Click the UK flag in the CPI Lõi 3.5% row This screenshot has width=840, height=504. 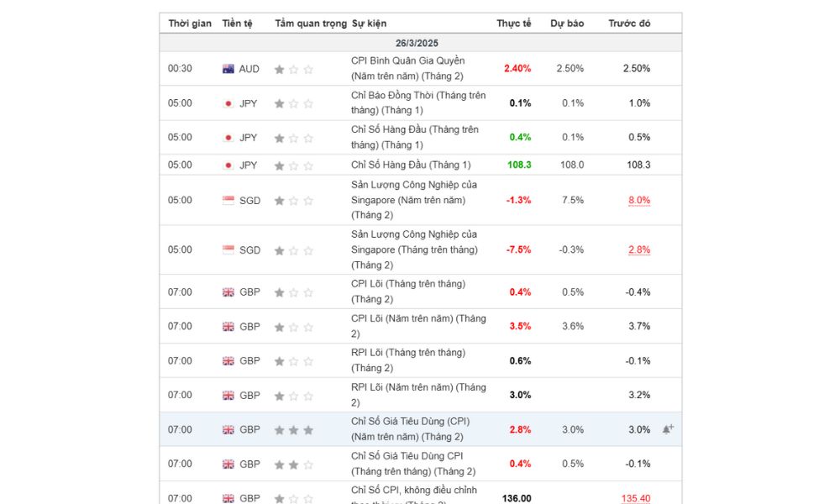click(x=228, y=327)
